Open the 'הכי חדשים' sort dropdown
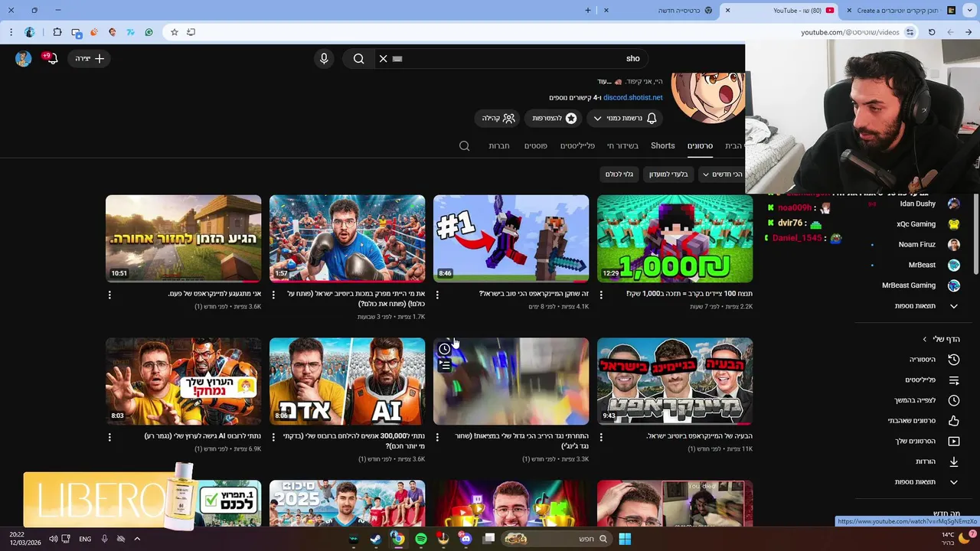 point(722,174)
